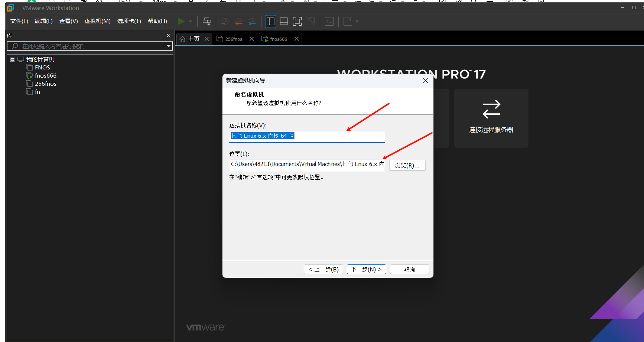Click the monitor icon beside 我的计算机
The height and width of the screenshot is (342, 644).
pyautogui.click(x=21, y=59)
